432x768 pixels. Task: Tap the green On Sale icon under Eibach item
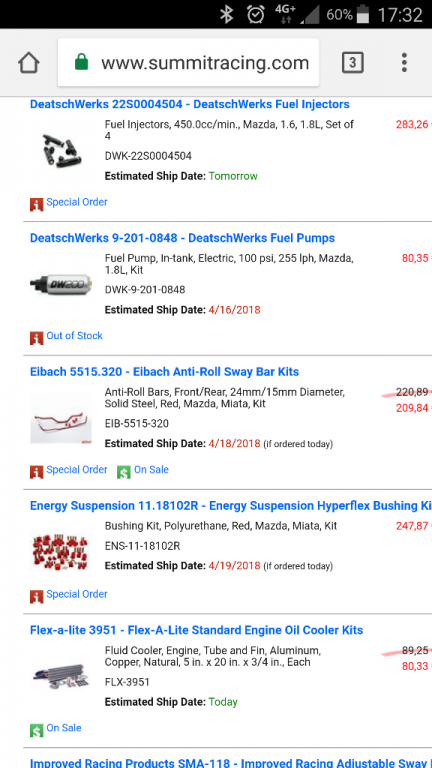(123, 471)
